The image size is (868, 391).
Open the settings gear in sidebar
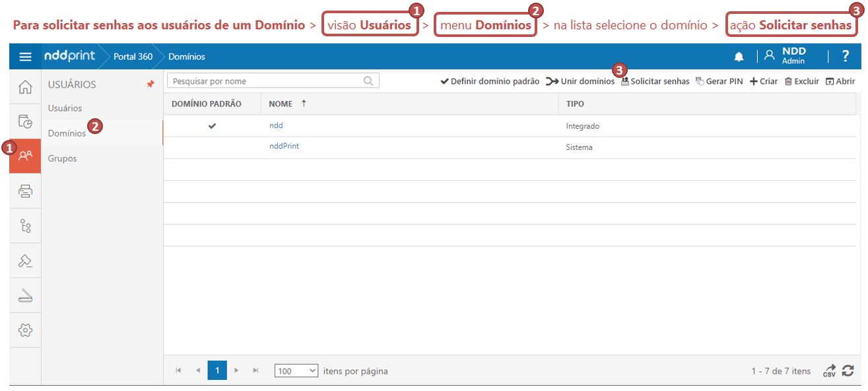coord(25,330)
